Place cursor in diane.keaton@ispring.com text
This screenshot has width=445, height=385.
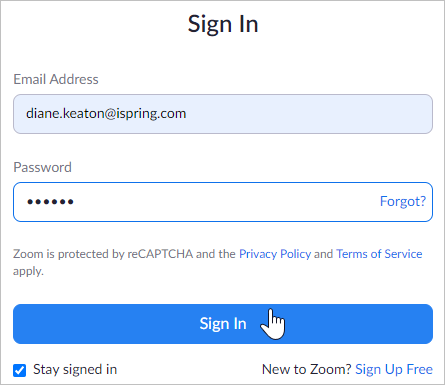pos(106,114)
